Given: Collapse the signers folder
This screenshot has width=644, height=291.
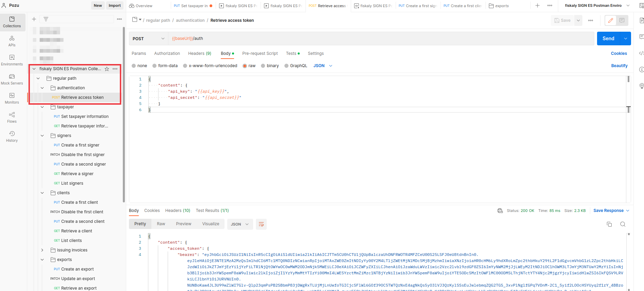Looking at the screenshot, I should [42, 136].
